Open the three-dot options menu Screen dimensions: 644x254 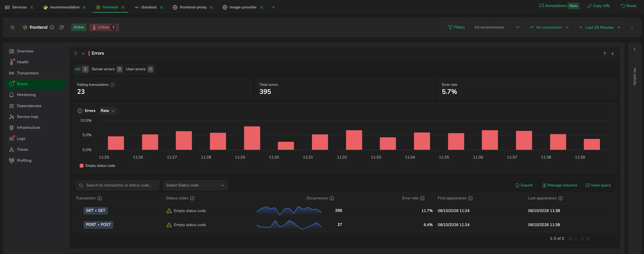tap(632, 27)
